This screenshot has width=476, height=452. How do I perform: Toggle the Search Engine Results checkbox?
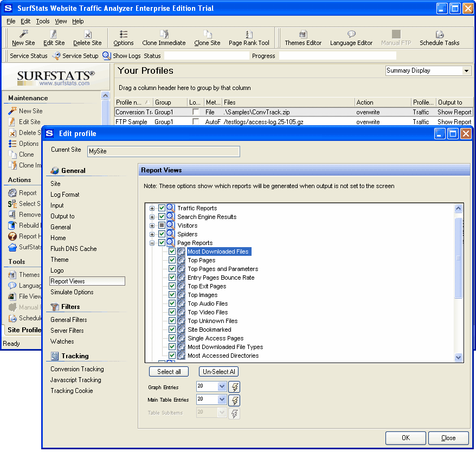coord(162,217)
